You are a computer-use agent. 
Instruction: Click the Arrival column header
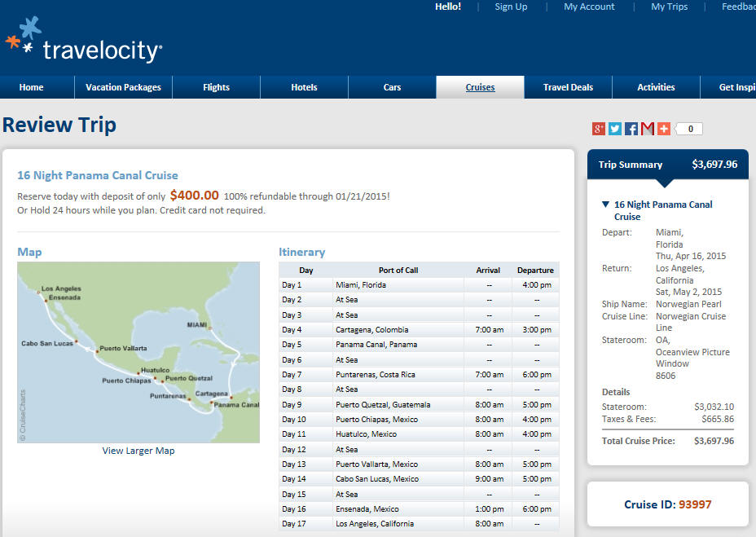click(x=488, y=271)
